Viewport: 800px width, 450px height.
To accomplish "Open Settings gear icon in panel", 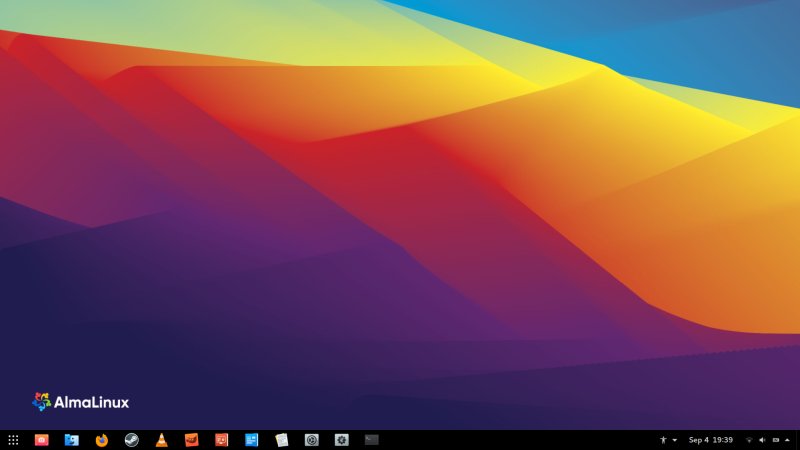I will pyautogui.click(x=341, y=440).
